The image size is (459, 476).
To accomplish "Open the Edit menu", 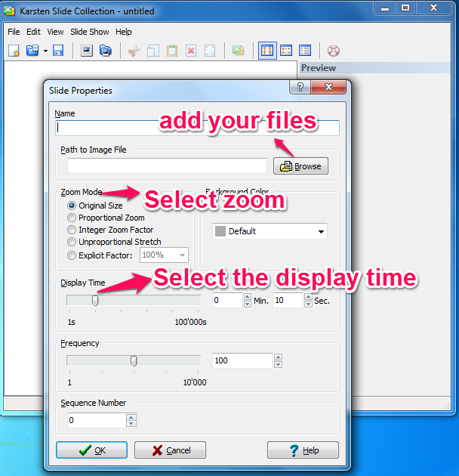I will click(x=33, y=32).
